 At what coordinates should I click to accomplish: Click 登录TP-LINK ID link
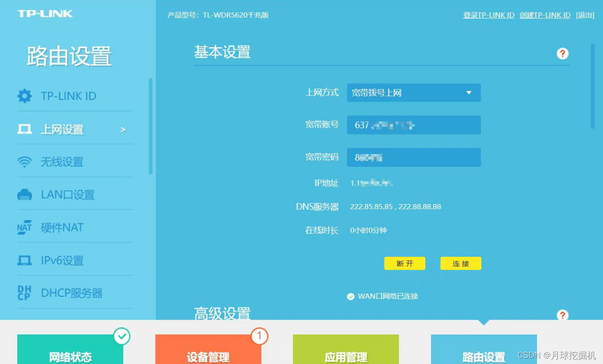489,15
